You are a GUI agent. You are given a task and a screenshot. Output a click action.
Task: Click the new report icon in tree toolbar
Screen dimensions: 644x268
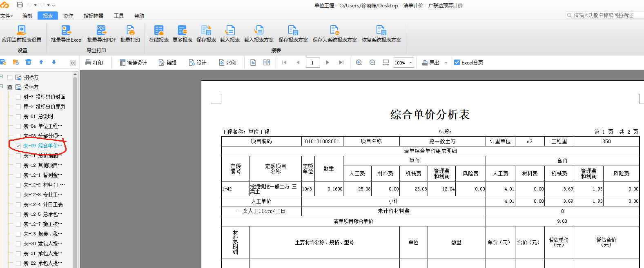point(3,62)
